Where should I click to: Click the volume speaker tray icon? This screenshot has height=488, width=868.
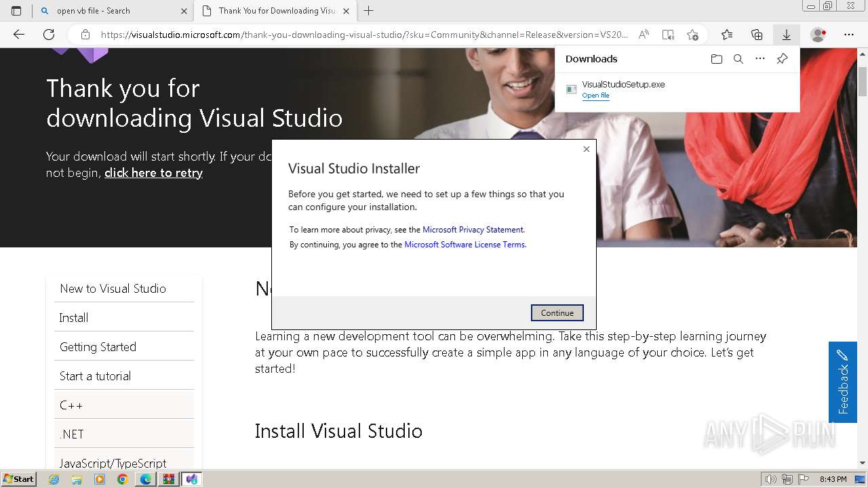click(x=772, y=479)
